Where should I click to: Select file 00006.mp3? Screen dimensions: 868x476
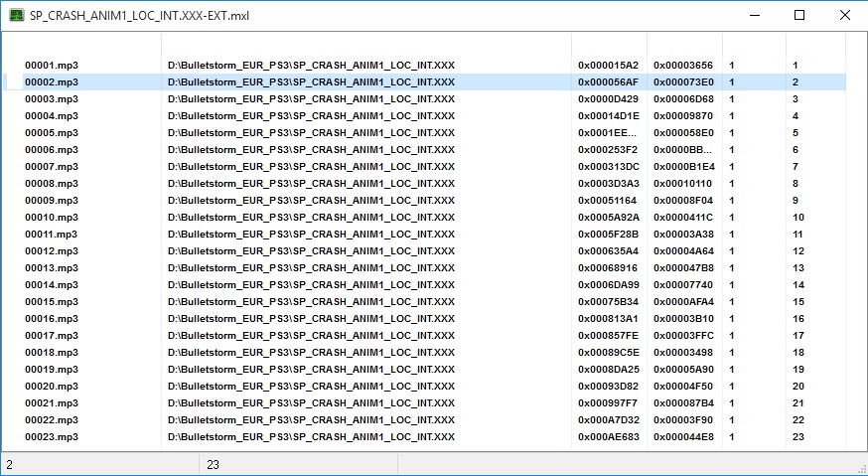point(52,150)
